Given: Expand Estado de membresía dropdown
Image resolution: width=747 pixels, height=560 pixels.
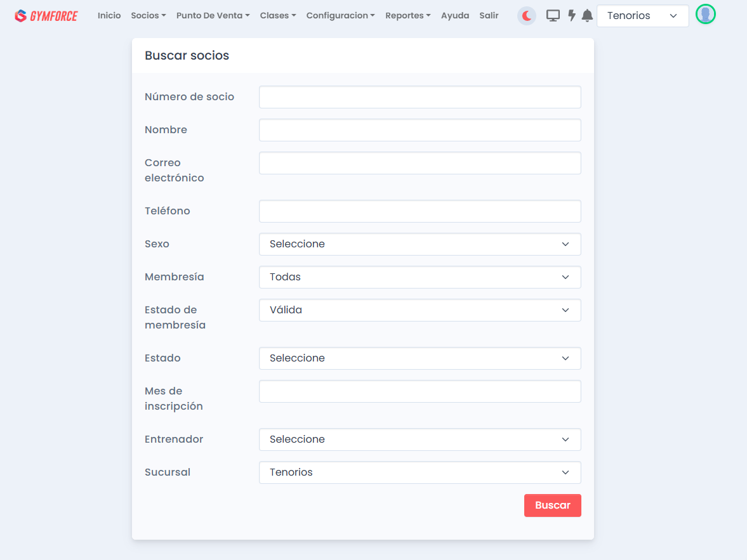Looking at the screenshot, I should tap(420, 310).
